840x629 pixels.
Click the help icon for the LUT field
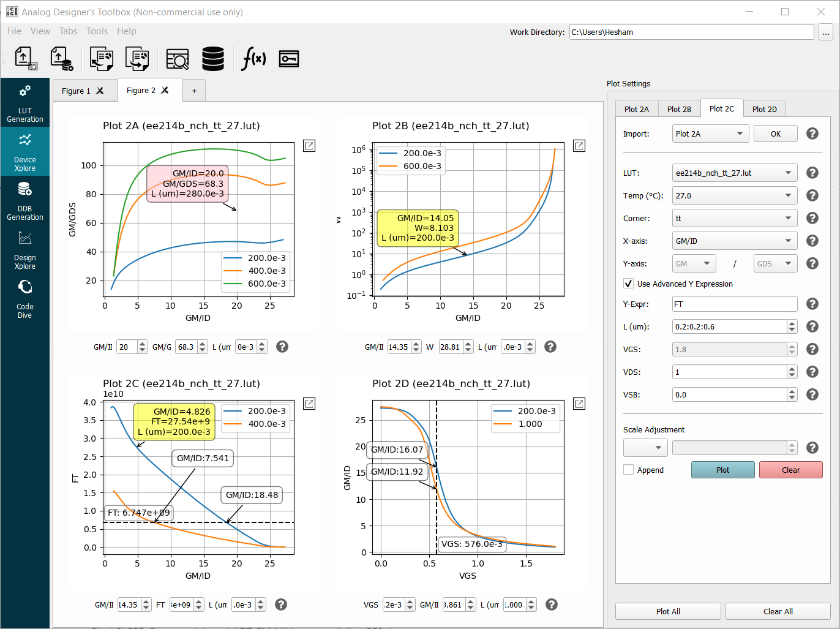(x=812, y=173)
